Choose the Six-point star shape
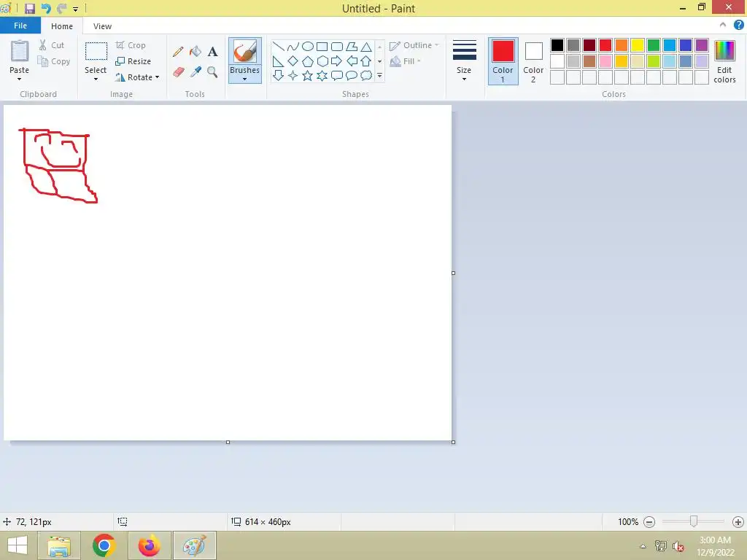The image size is (747, 560). click(322, 75)
